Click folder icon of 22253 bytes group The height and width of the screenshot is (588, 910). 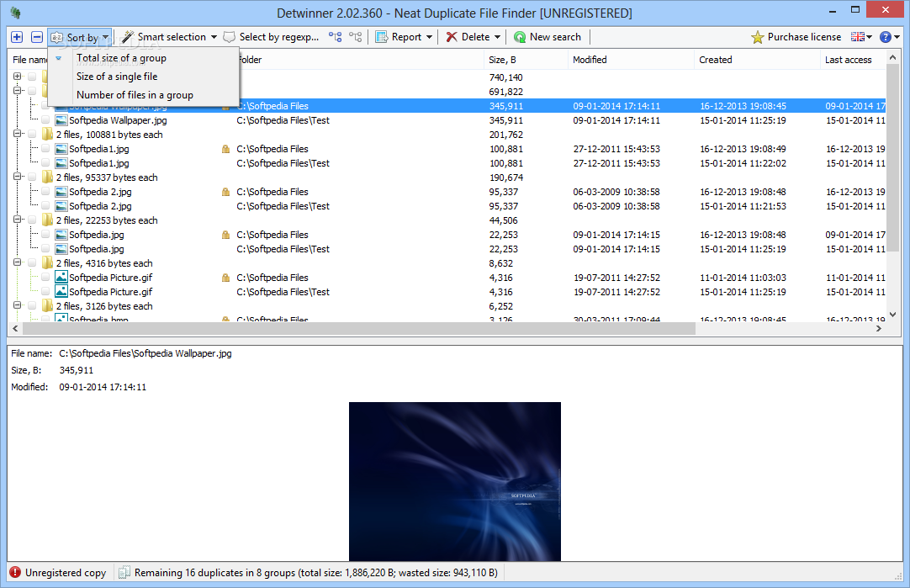click(x=48, y=220)
